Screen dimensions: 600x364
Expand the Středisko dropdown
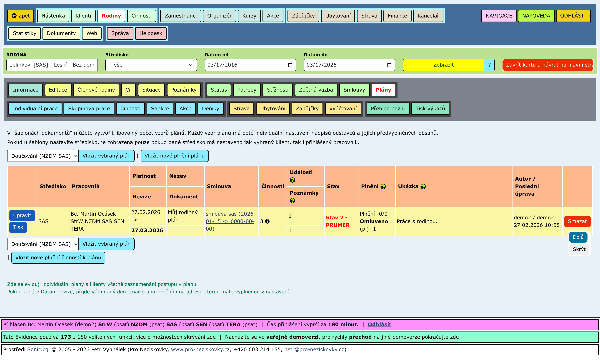(x=151, y=65)
